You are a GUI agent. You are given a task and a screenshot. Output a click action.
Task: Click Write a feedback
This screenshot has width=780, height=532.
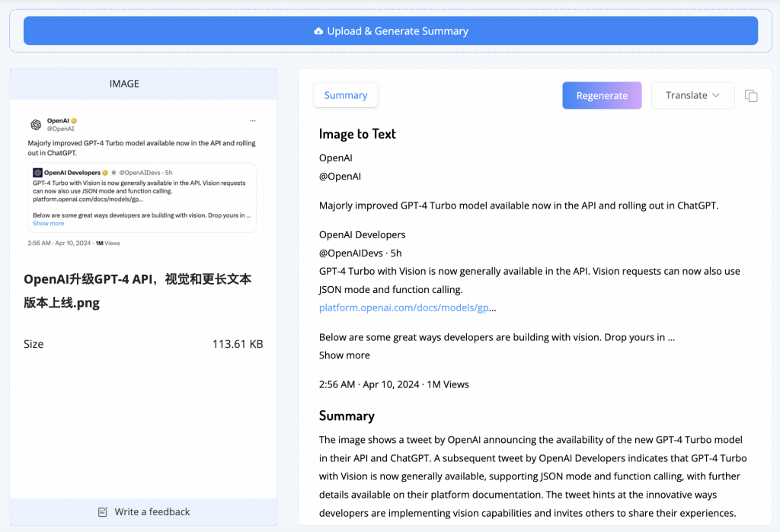coord(143,511)
